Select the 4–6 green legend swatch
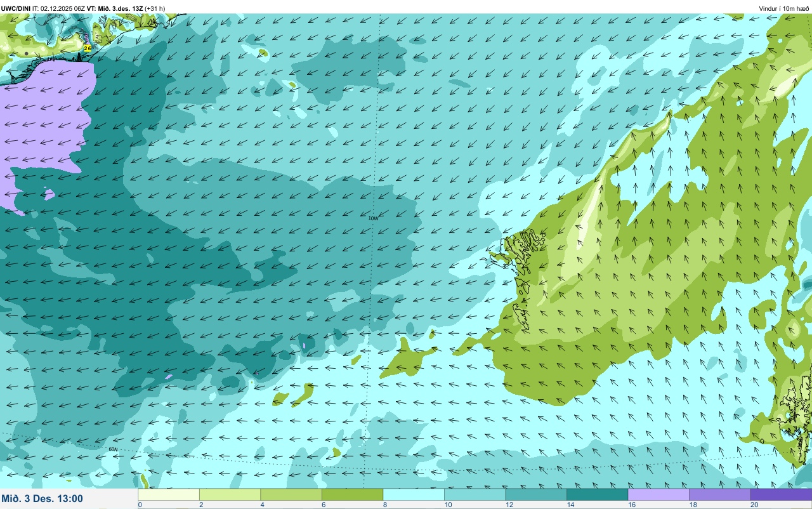 pos(291,494)
